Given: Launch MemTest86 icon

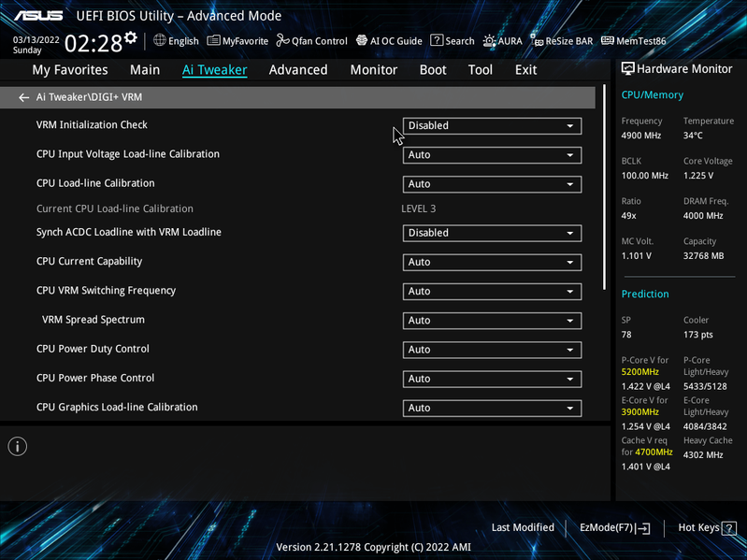Looking at the screenshot, I should (608, 40).
